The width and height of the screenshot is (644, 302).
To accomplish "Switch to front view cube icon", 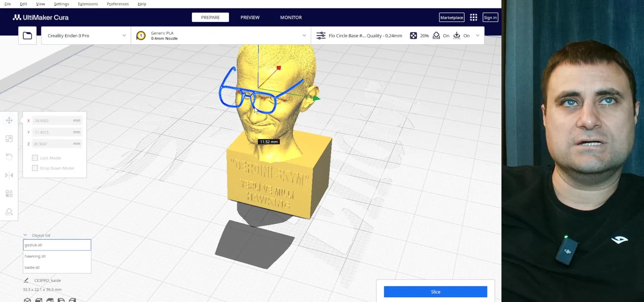I will pyautogui.click(x=39, y=300).
